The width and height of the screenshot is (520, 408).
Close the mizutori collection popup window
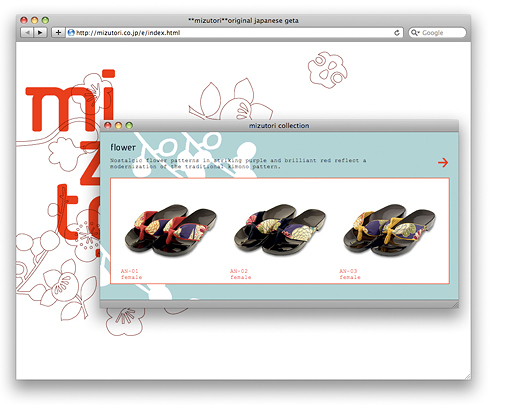tap(108, 125)
